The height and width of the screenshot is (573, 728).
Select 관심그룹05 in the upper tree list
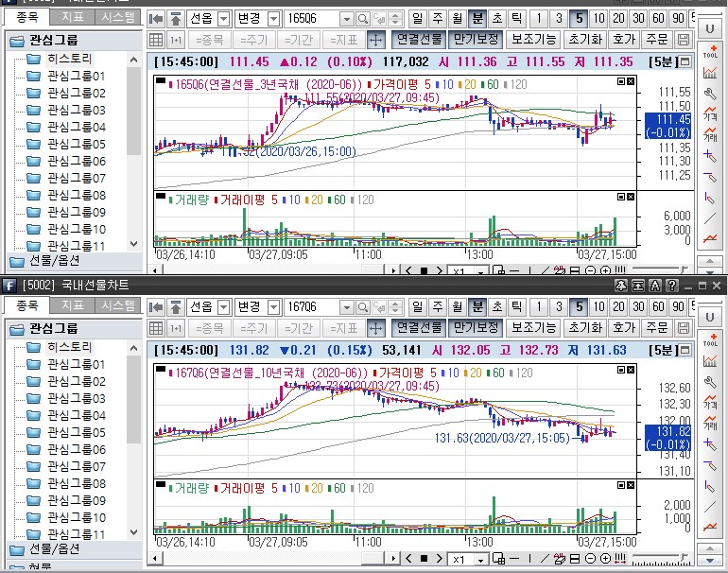76,144
